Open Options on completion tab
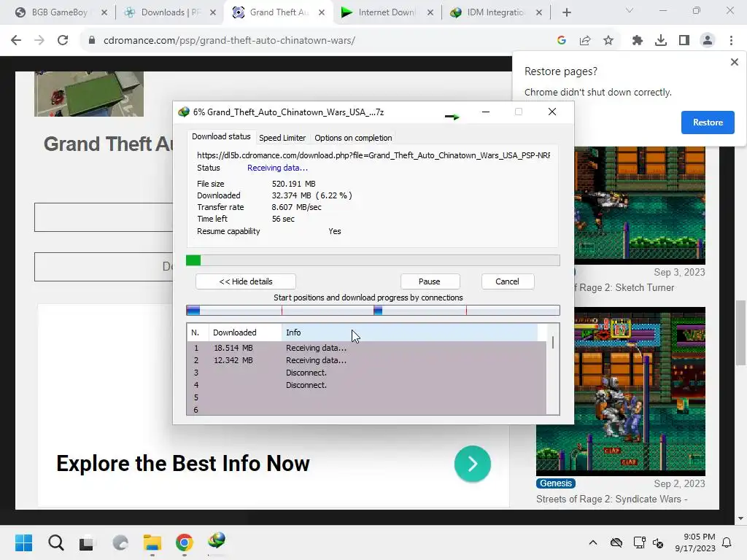 pyautogui.click(x=353, y=138)
